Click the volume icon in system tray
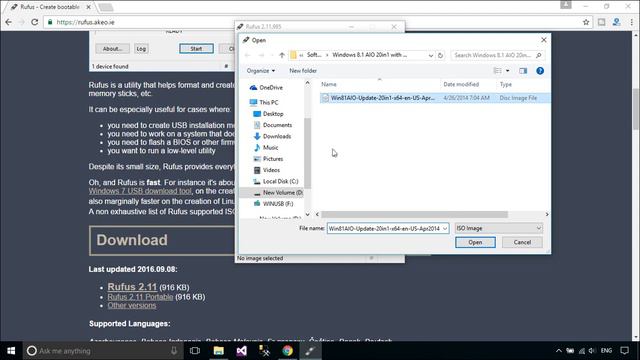Image resolution: width=640 pixels, height=360 pixels. 592,351
